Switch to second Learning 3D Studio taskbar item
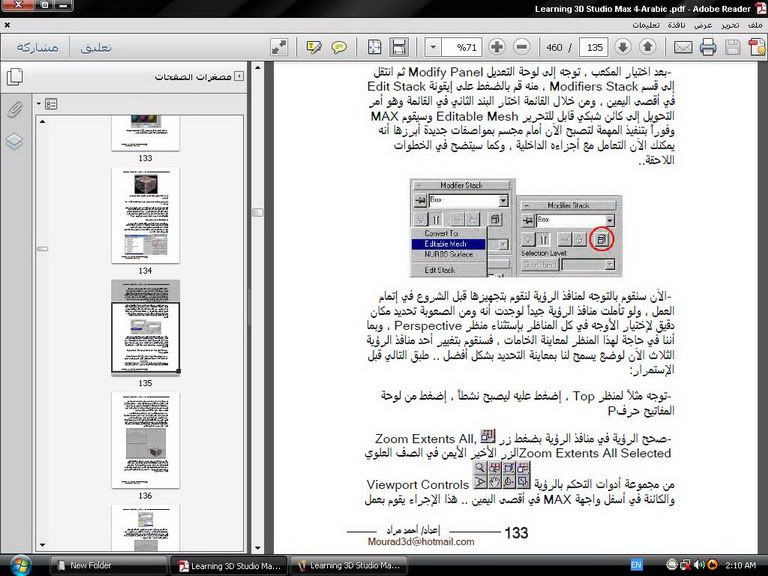The image size is (768, 576). click(349, 565)
